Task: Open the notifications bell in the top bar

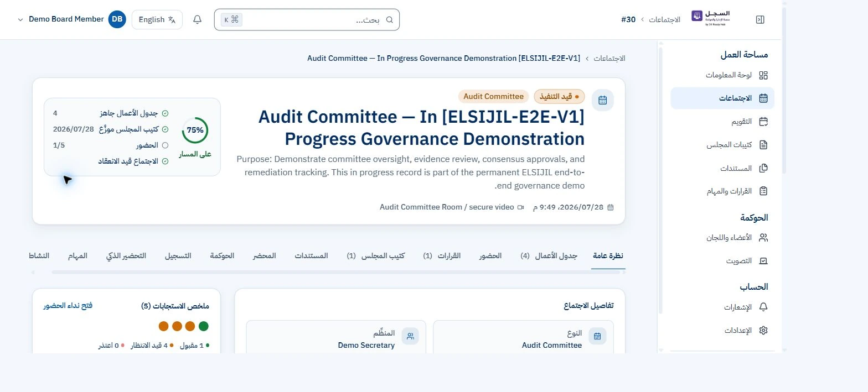Action: [x=198, y=20]
